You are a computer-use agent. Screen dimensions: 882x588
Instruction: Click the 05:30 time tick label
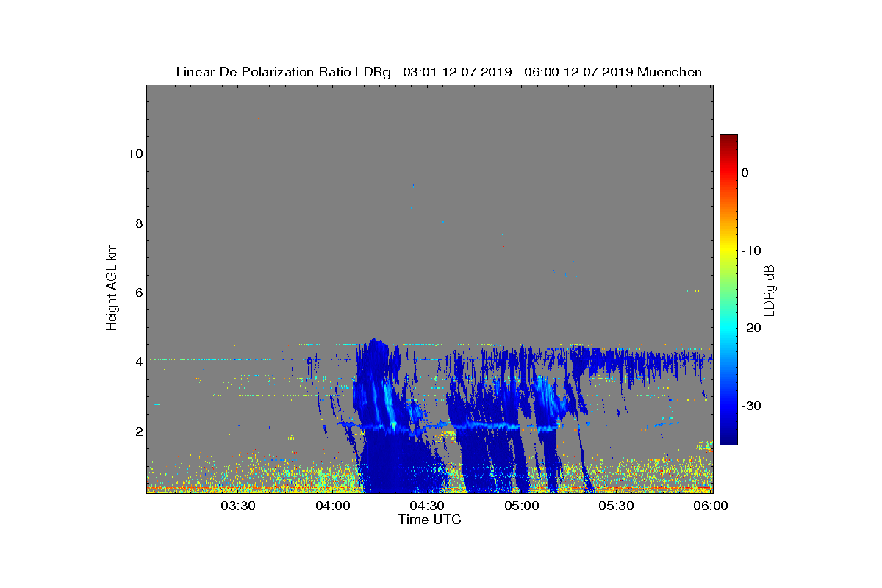click(617, 506)
